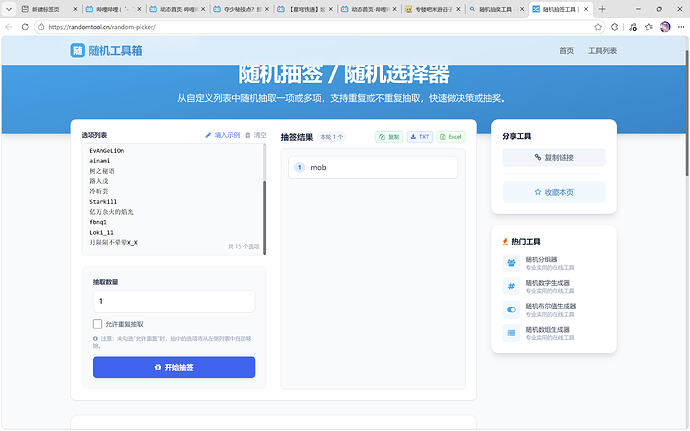This screenshot has height=431, width=690.
Task: Click the number 1 badge beside mob
Action: 300,167
